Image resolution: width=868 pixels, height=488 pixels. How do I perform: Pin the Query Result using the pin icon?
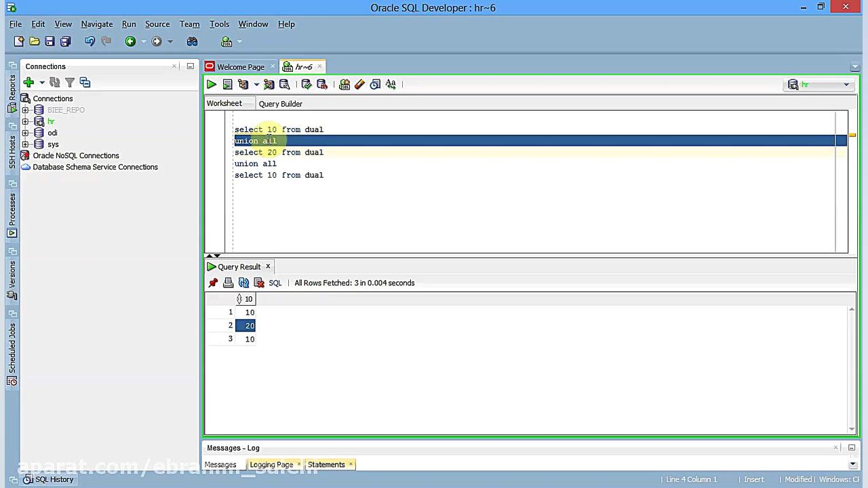pyautogui.click(x=213, y=283)
